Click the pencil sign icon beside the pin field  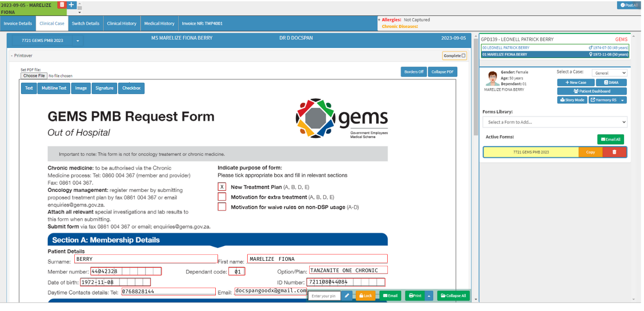(x=347, y=295)
